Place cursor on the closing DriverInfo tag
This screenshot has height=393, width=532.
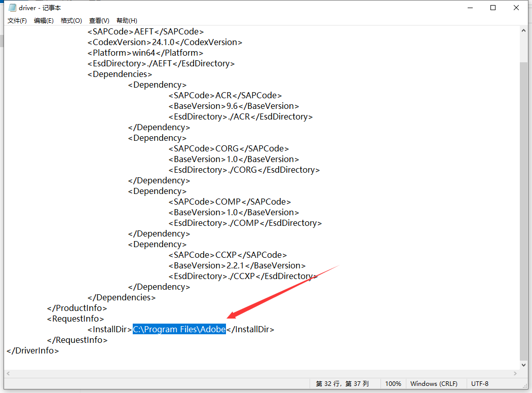pyautogui.click(x=33, y=350)
